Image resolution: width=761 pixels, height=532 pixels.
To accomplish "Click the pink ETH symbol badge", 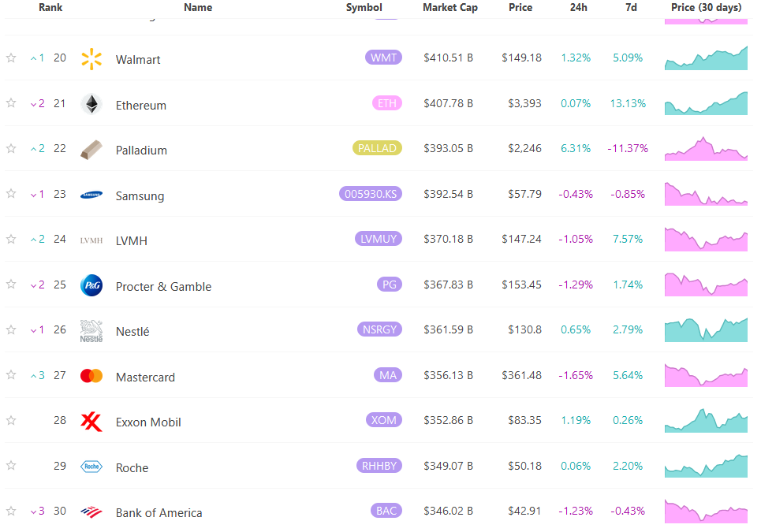I will click(387, 103).
